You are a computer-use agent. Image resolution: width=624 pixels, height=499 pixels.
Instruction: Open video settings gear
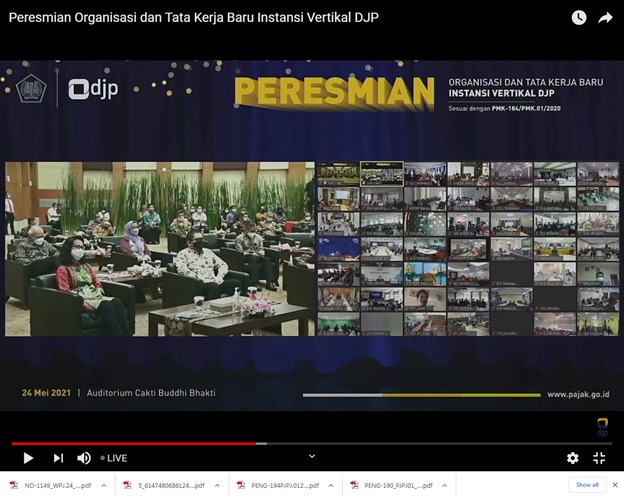click(572, 458)
